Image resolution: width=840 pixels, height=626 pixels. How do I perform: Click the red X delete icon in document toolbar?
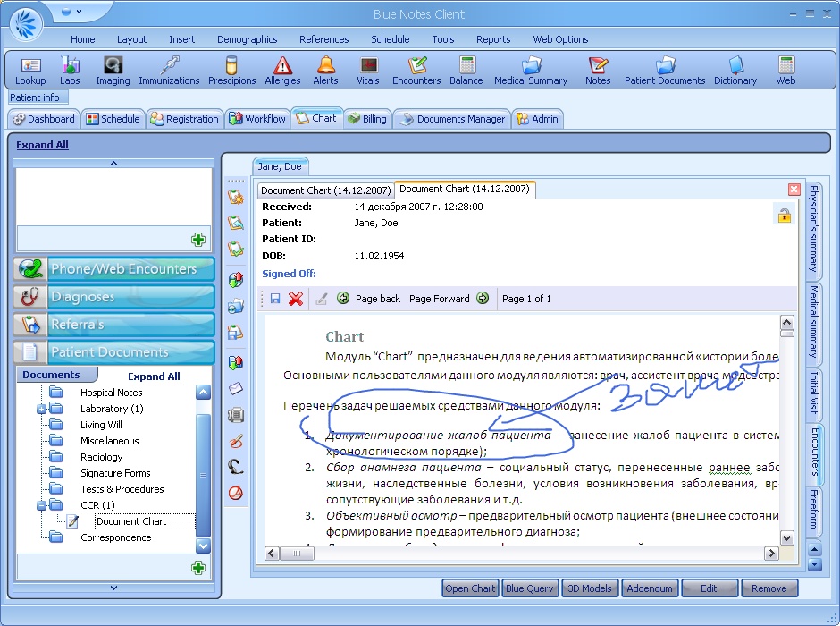(295, 299)
